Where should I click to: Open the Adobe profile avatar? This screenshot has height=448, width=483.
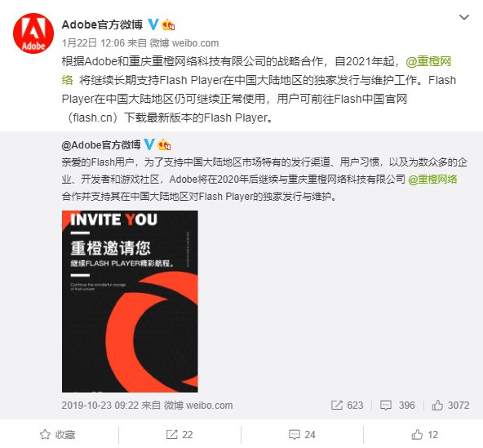[x=33, y=33]
